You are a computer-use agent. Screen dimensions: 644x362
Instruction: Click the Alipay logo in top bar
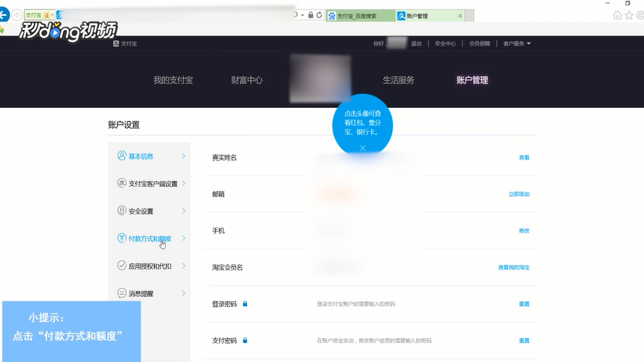pyautogui.click(x=116, y=43)
